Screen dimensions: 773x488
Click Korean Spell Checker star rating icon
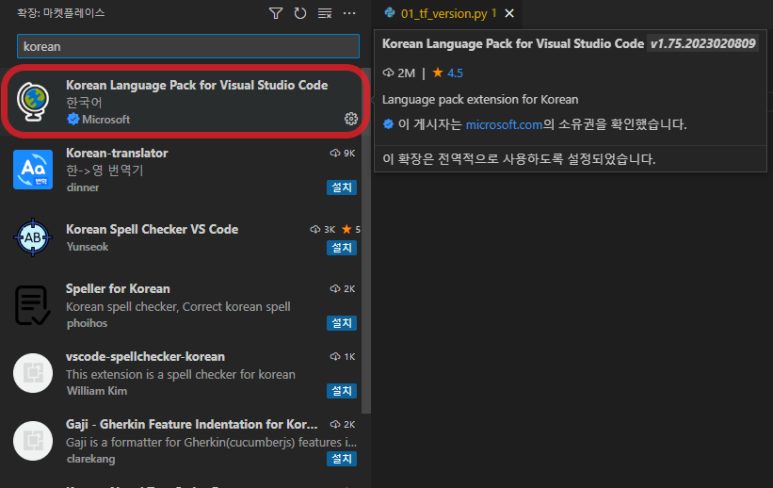347,229
